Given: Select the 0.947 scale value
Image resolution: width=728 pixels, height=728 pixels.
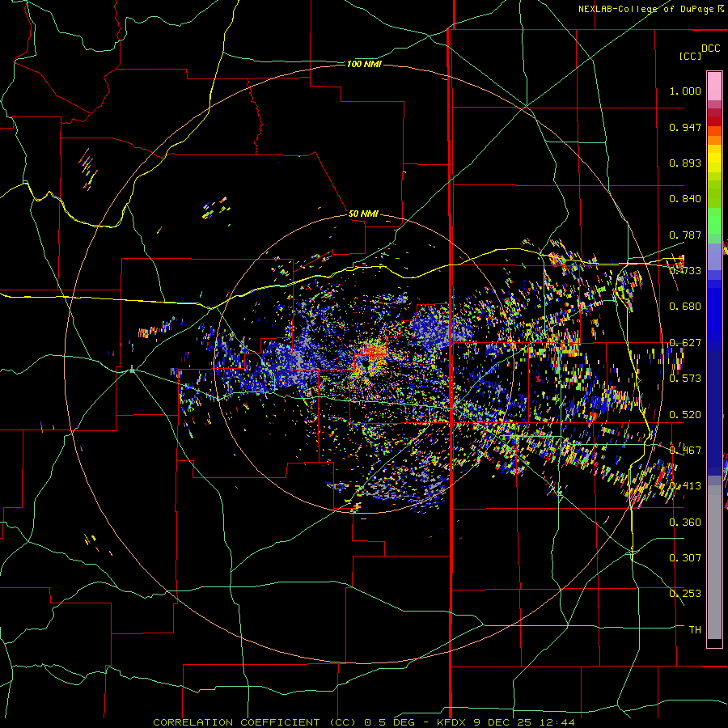Looking at the screenshot, I should coord(685,127).
